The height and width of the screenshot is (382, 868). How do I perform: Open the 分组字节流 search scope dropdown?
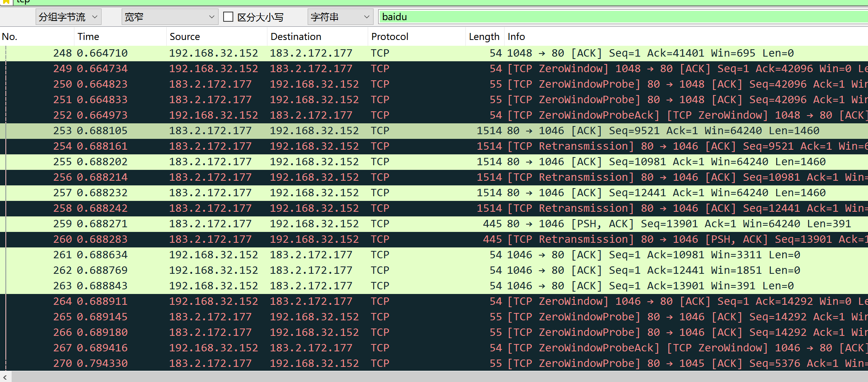click(x=69, y=17)
